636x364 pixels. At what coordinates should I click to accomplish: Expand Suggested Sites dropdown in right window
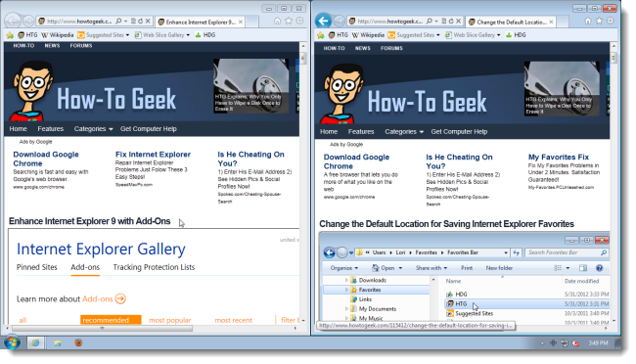(438, 35)
